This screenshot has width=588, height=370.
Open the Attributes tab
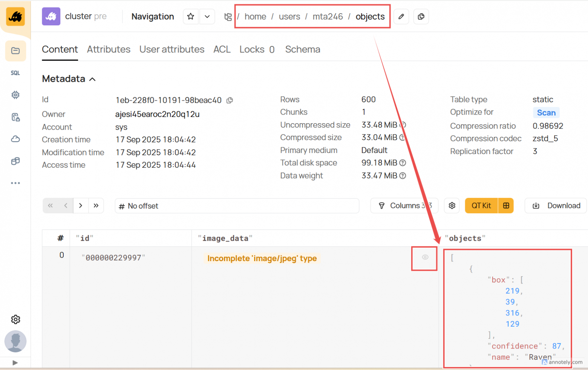pos(109,49)
